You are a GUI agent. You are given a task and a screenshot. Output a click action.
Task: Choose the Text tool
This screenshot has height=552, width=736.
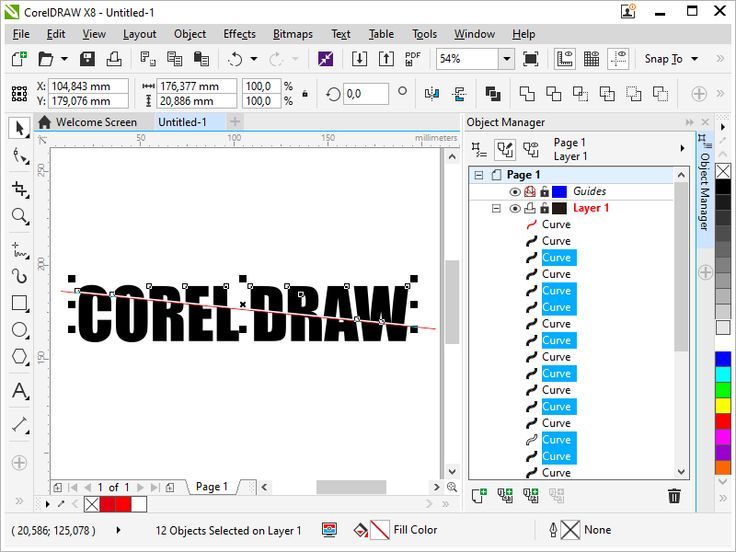(19, 391)
